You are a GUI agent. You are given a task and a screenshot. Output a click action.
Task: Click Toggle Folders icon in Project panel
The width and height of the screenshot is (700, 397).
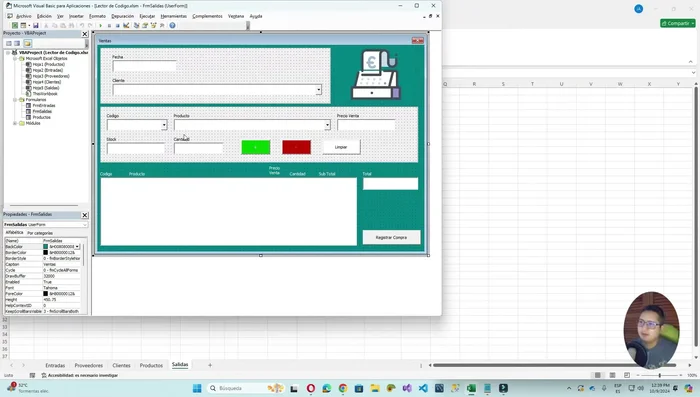click(x=28, y=43)
